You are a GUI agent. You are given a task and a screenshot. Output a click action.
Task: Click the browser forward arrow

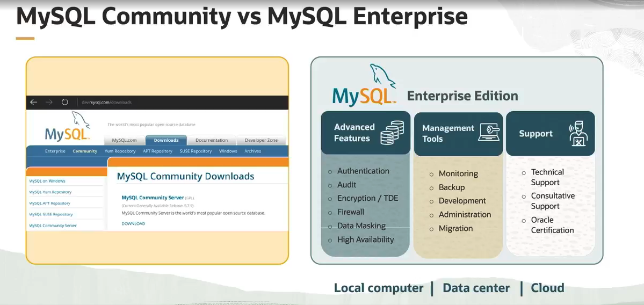coord(49,102)
